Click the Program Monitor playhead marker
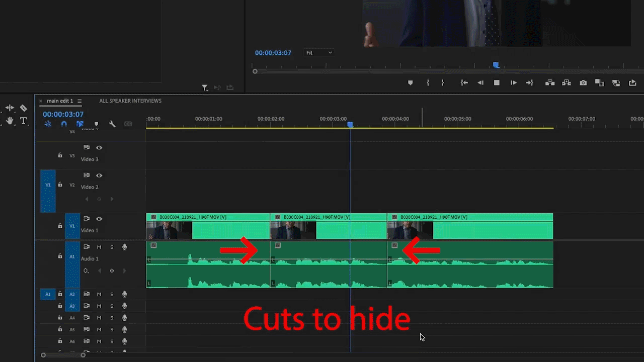 point(496,65)
